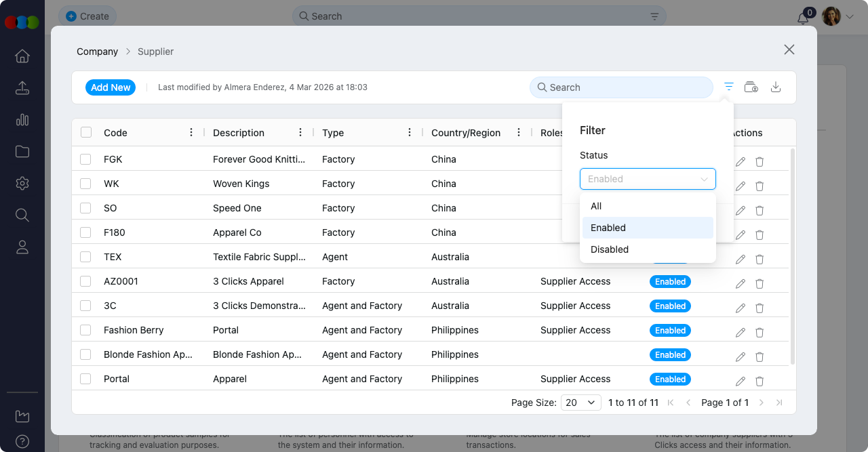This screenshot has height=452, width=868.
Task: Open the Code column menu dots
Action: point(191,133)
